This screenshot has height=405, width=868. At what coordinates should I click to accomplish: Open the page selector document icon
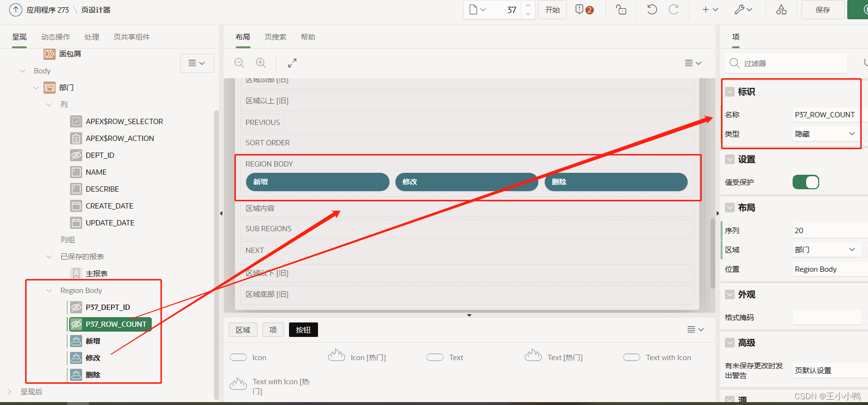[477, 10]
